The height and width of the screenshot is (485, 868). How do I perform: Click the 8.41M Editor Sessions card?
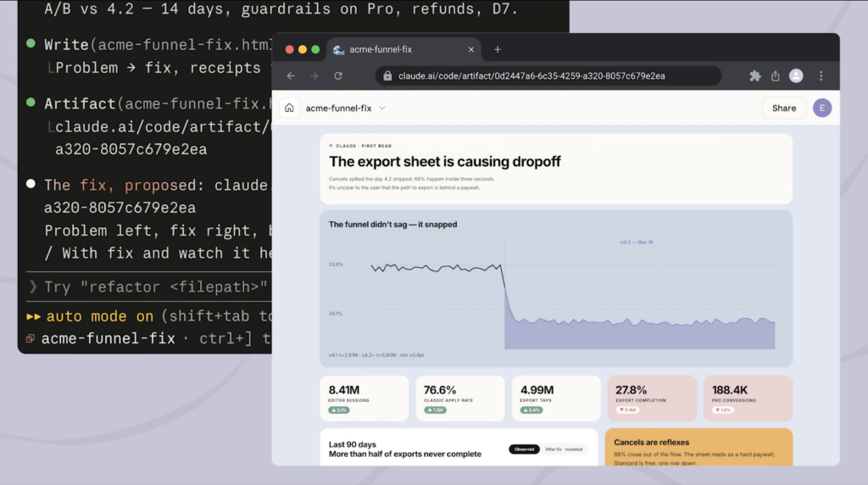click(364, 399)
